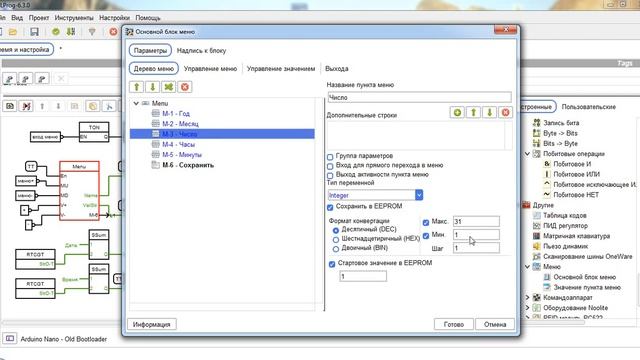Switch to 'Управление значением' tab
Screen dimensions: 640x360
pyautogui.click(x=281, y=69)
